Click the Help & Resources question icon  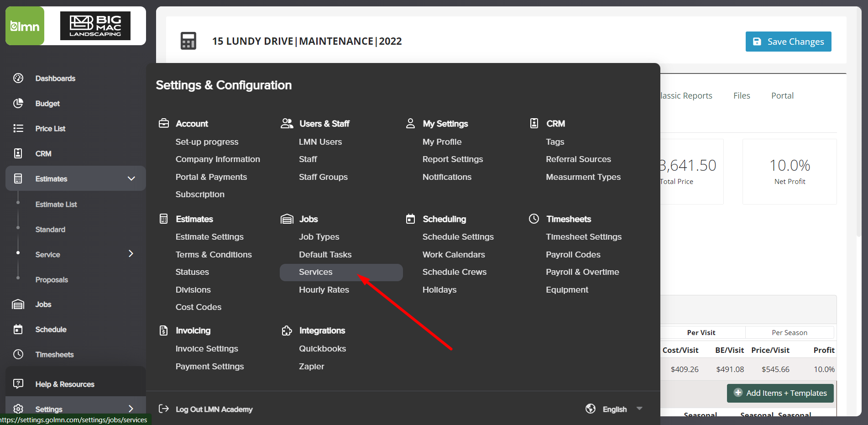point(18,384)
